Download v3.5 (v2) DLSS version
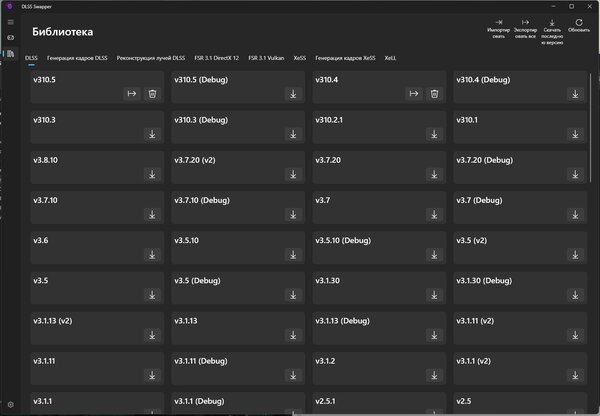 tap(575, 255)
